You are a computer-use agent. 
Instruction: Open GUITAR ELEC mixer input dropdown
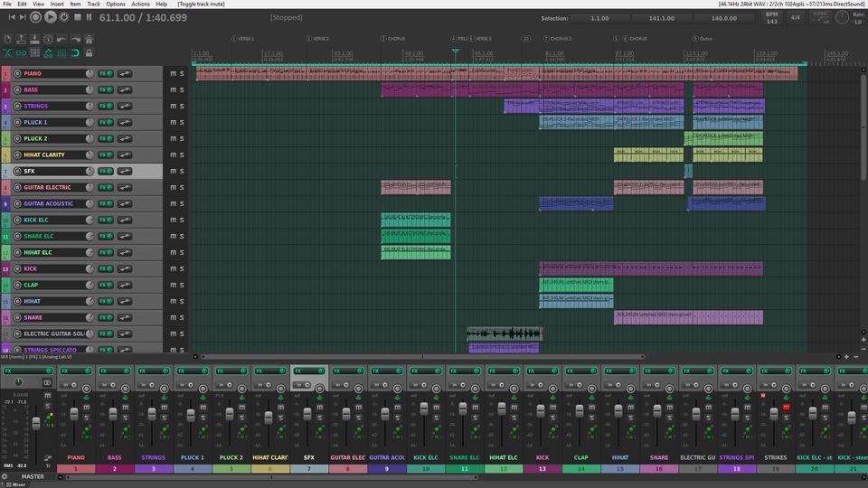click(x=341, y=385)
